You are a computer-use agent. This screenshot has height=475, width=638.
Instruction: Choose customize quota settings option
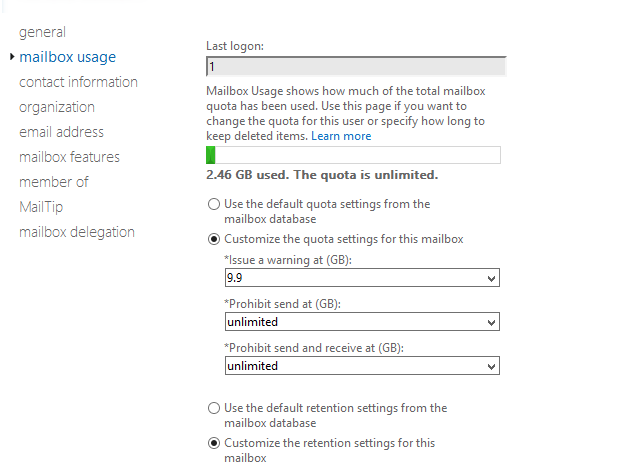pos(213,239)
